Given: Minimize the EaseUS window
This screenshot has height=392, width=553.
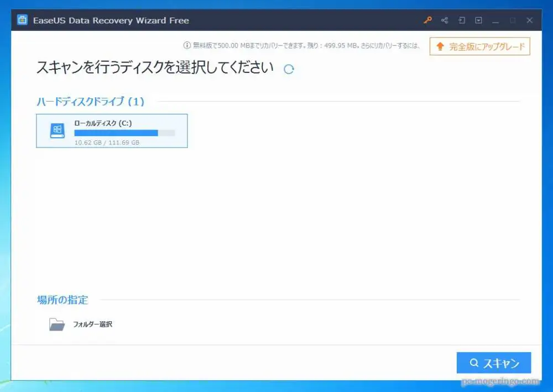Looking at the screenshot, I should (495, 20).
